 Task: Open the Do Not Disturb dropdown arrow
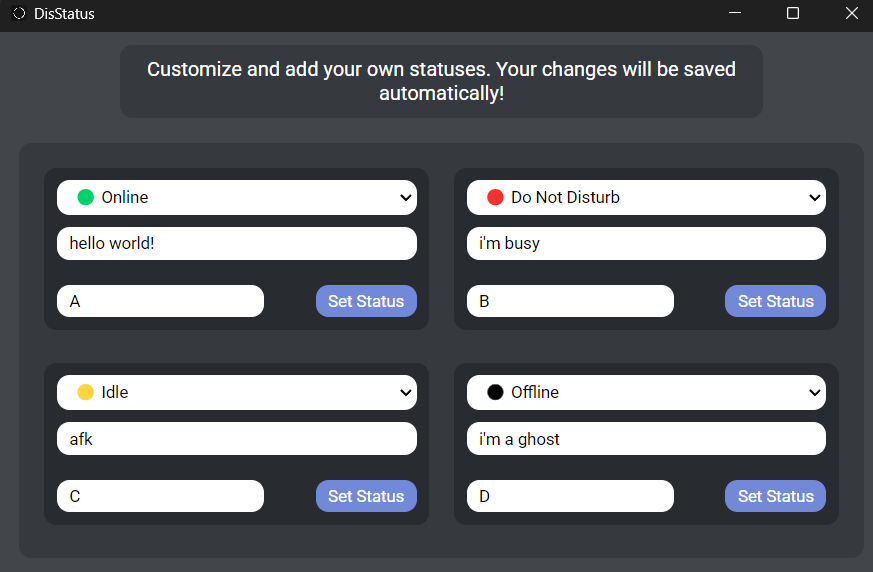(815, 198)
